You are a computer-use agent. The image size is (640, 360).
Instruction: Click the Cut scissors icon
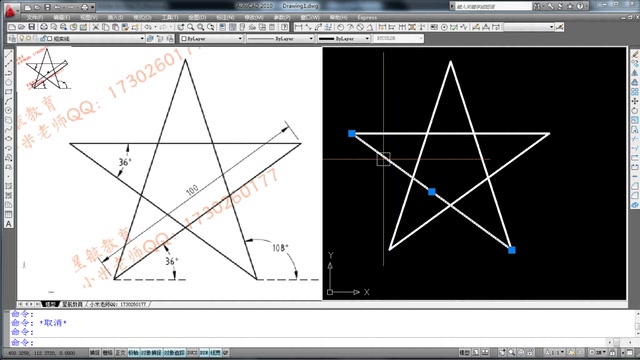96,27
